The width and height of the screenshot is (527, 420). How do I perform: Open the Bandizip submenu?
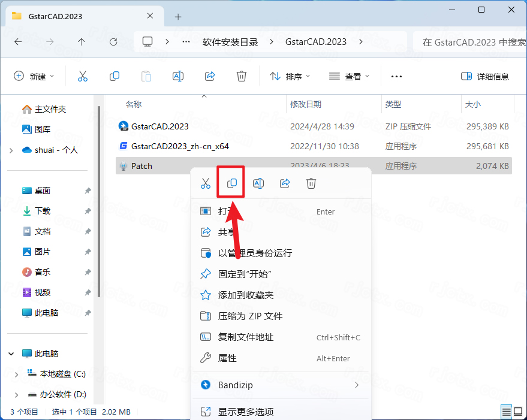click(281, 385)
